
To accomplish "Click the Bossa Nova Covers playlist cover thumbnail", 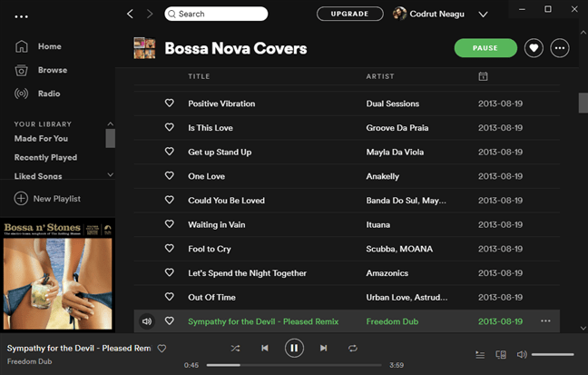I will pos(144,48).
